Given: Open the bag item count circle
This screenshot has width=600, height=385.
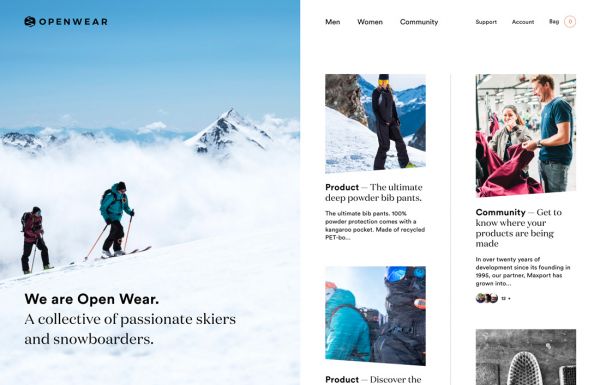Looking at the screenshot, I should (x=570, y=22).
